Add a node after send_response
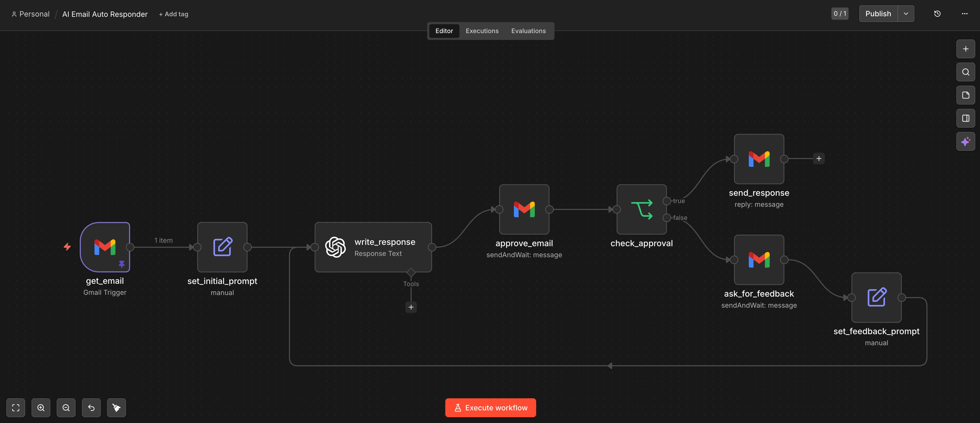Viewport: 980px width, 423px height. coord(819,159)
